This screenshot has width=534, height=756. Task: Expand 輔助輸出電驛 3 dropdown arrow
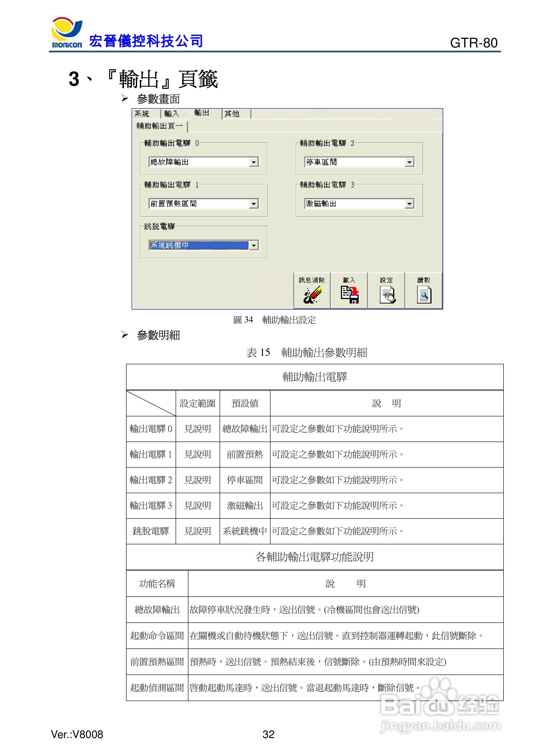(409, 204)
